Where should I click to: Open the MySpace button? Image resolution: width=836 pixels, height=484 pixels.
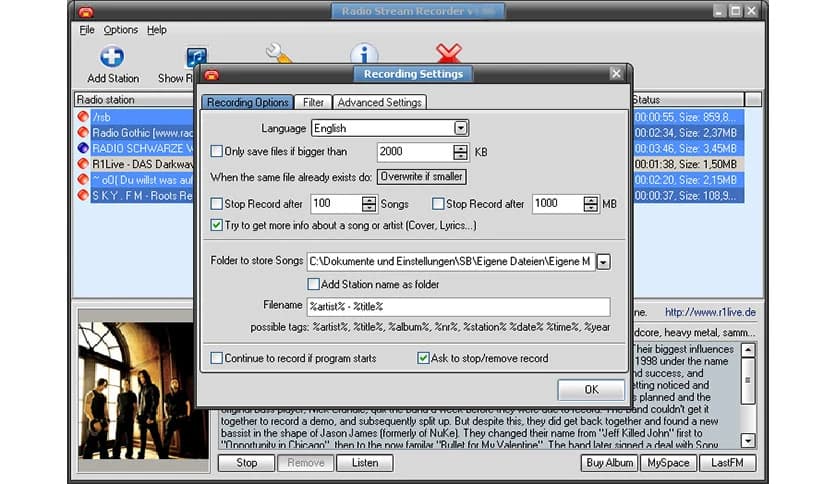(668, 463)
